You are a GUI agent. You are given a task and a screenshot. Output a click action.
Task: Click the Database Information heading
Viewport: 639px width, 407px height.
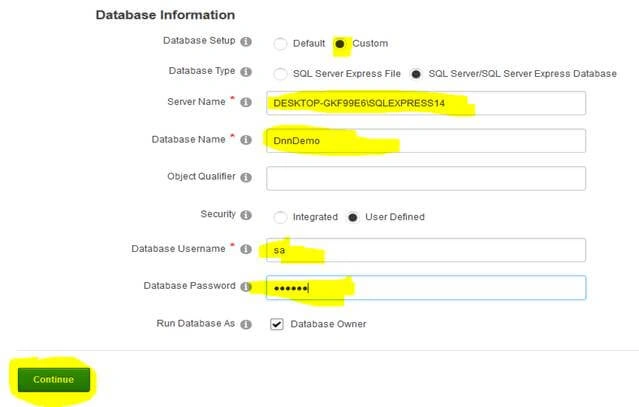[165, 15]
